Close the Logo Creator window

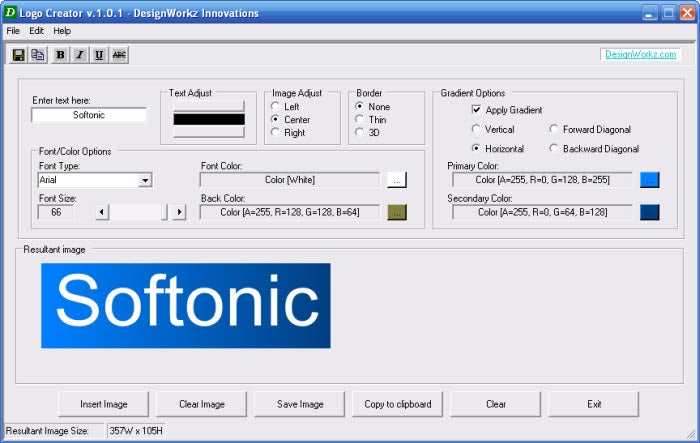pyautogui.click(x=687, y=13)
